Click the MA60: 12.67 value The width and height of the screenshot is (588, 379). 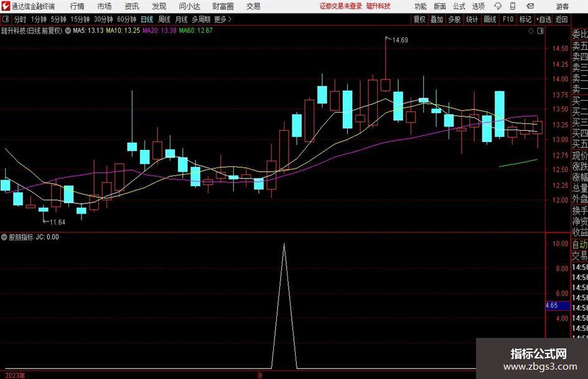196,30
